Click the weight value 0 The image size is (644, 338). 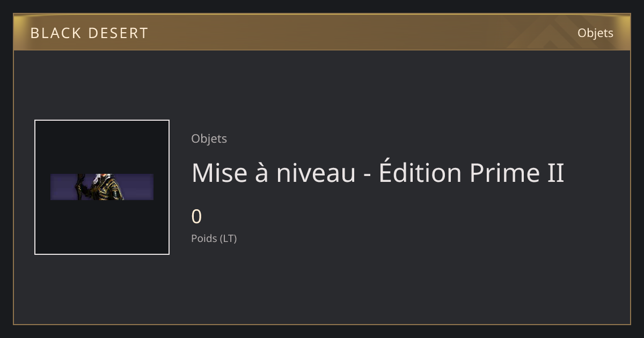[x=196, y=217]
